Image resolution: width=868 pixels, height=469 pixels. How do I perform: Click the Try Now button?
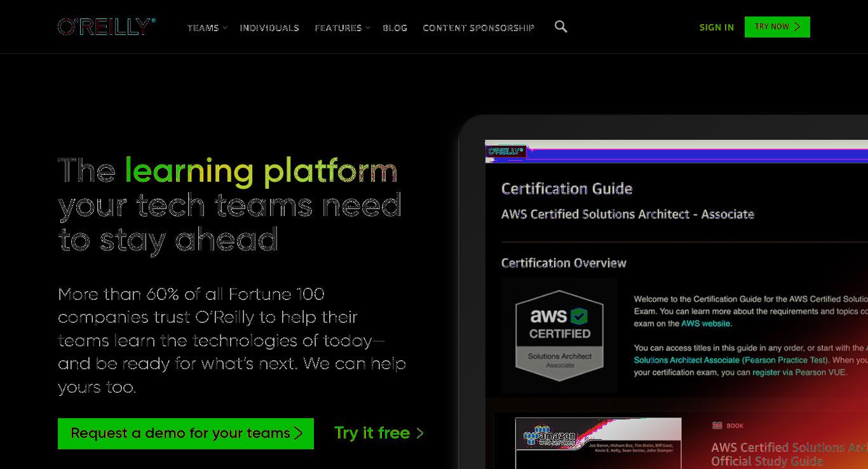tap(777, 27)
